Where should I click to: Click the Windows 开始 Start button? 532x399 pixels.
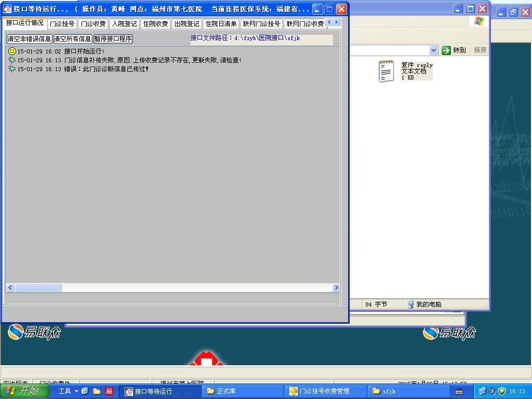point(24,391)
